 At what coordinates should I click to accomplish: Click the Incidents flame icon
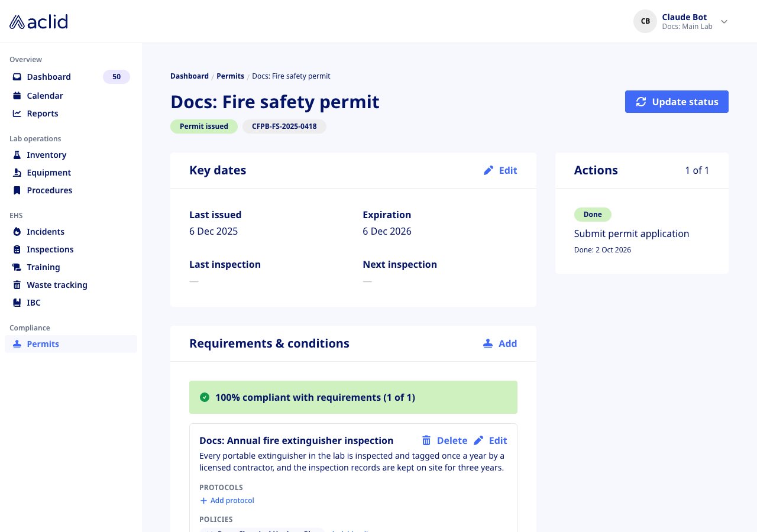pos(17,232)
